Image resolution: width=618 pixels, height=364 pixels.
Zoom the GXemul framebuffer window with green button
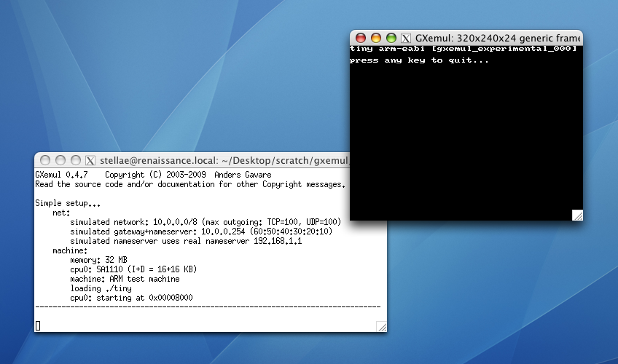391,38
